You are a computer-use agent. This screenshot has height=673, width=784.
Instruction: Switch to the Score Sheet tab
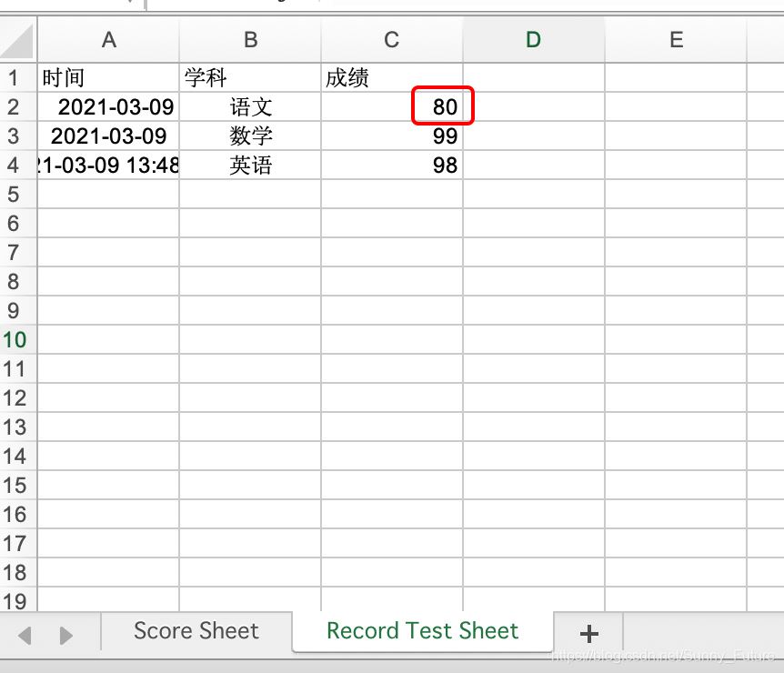[196, 631]
